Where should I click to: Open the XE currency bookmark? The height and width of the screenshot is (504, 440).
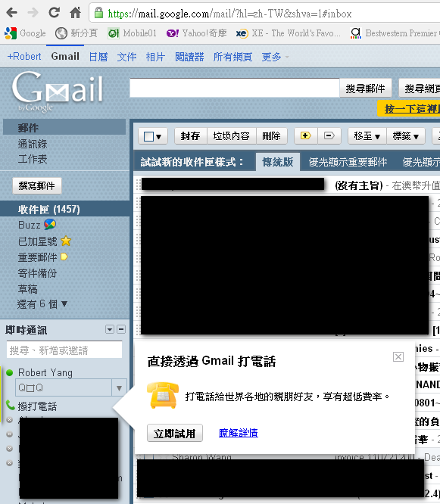(289, 33)
